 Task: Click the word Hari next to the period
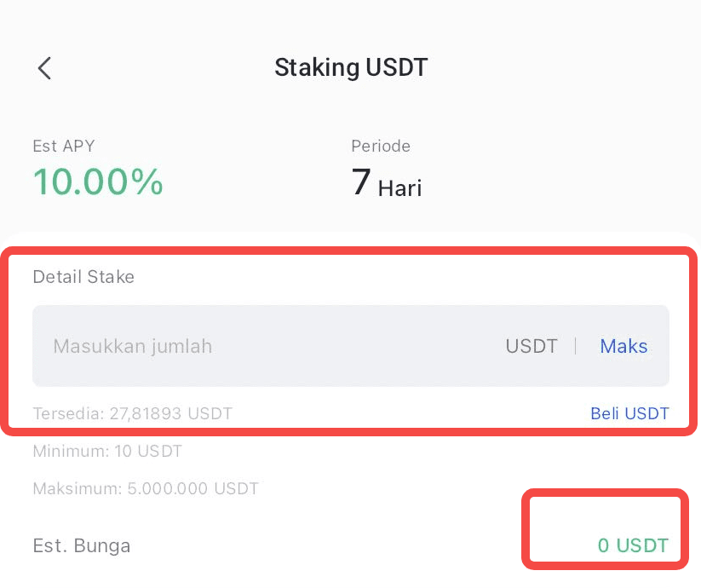(x=400, y=187)
